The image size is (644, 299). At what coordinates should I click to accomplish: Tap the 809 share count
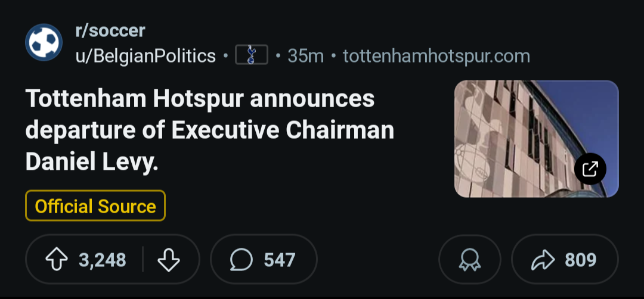(x=581, y=260)
